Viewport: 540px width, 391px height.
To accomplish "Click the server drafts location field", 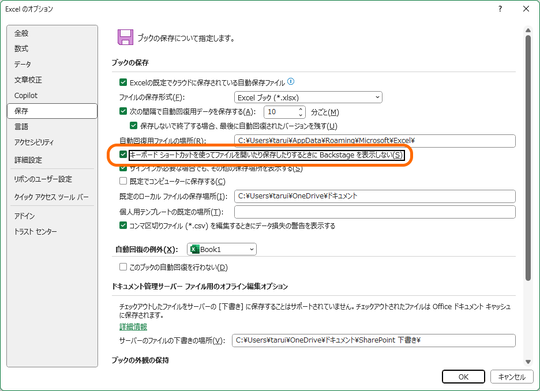I will click(374, 340).
